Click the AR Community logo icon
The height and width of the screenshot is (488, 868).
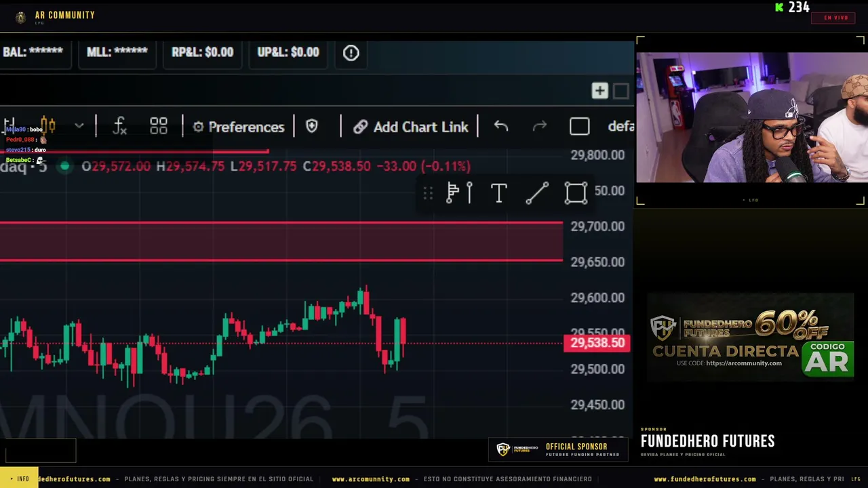[x=21, y=18]
